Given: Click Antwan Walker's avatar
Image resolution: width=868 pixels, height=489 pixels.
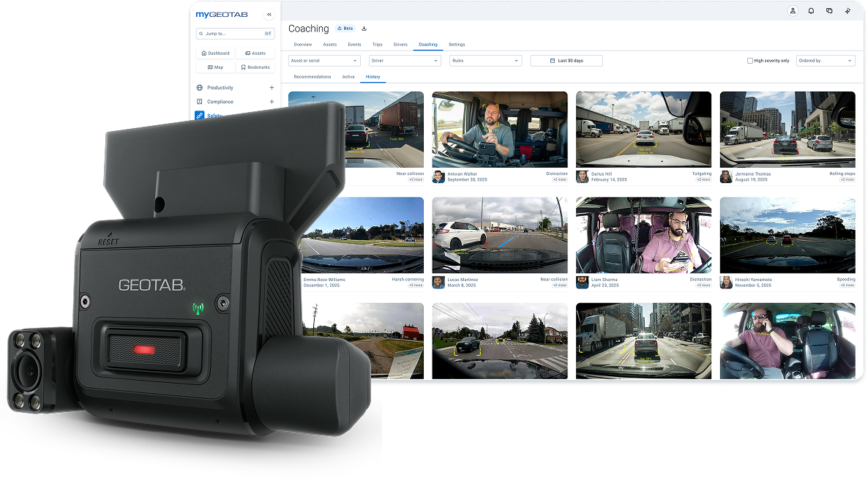Looking at the screenshot, I should coord(438,176).
